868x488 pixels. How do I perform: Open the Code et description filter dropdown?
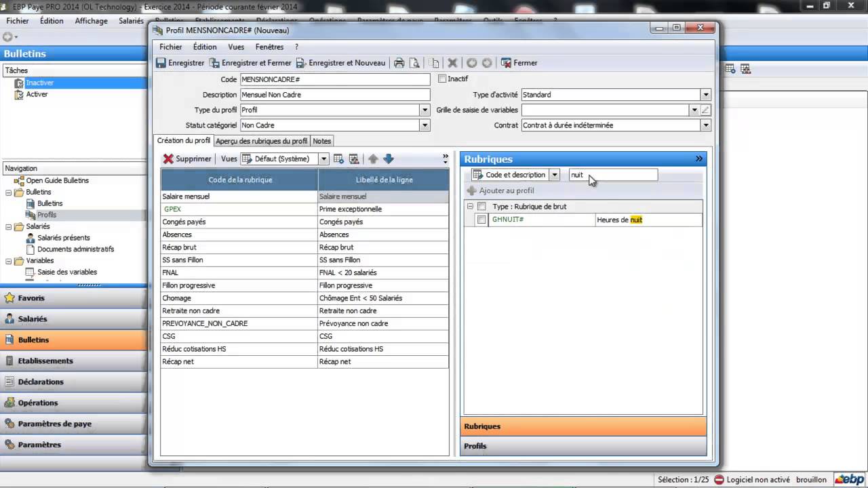pos(554,175)
